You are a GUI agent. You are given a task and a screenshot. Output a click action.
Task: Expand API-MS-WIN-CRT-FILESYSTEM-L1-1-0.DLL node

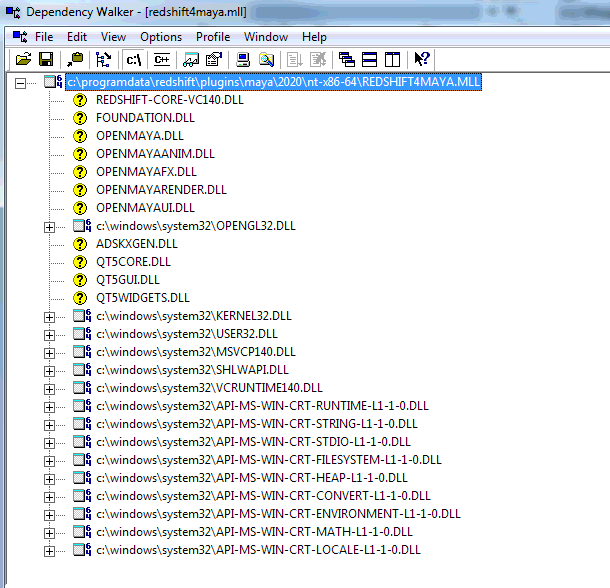click(x=49, y=461)
